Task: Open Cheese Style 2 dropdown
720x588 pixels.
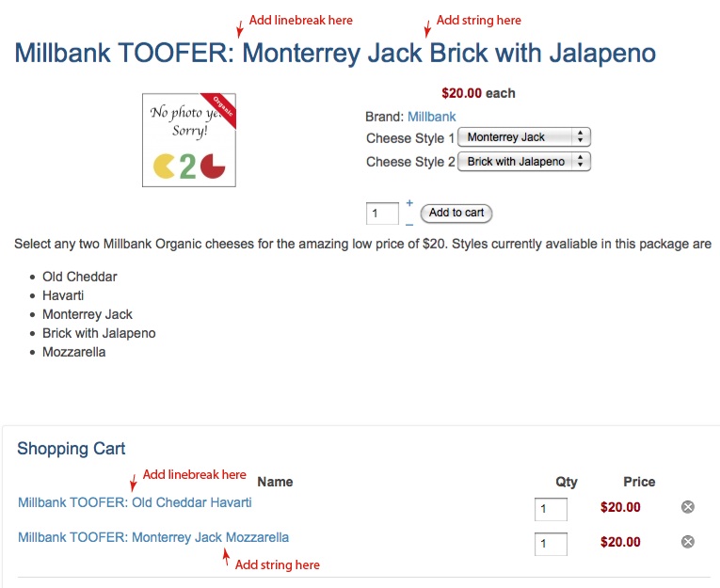Action: pos(524,161)
